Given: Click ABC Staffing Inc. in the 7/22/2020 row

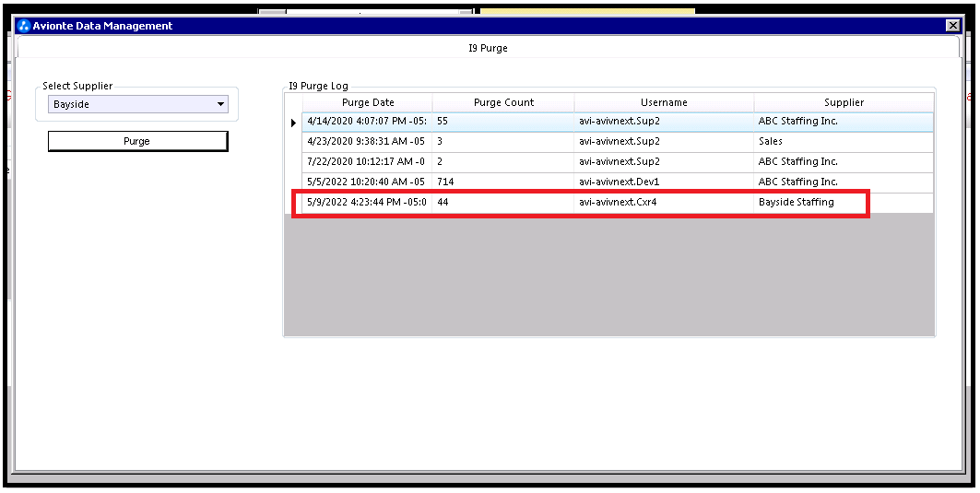Looking at the screenshot, I should click(x=844, y=161).
